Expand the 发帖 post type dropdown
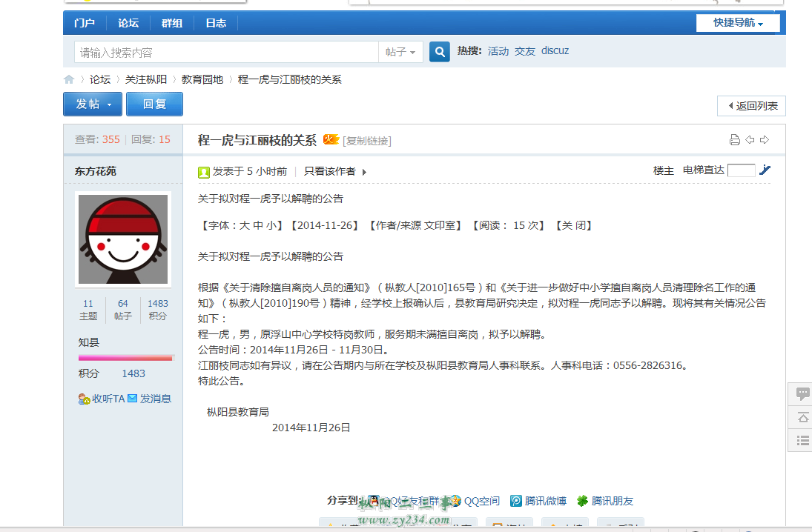 [x=109, y=104]
